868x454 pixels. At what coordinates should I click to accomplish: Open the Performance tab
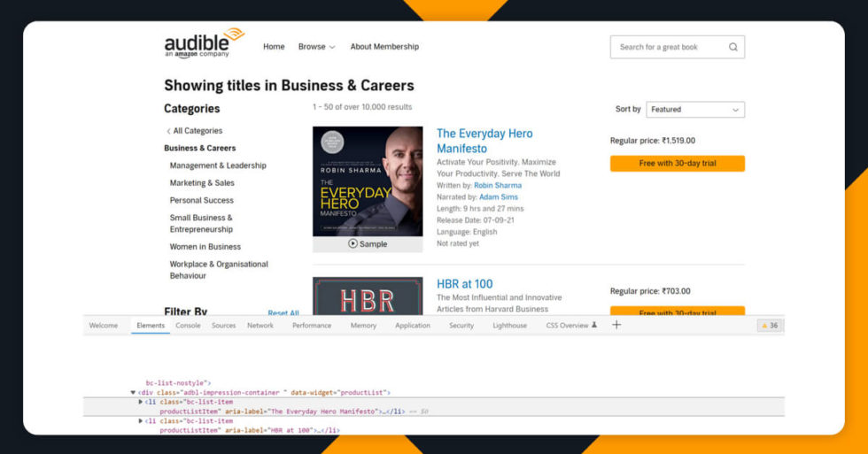click(x=312, y=326)
